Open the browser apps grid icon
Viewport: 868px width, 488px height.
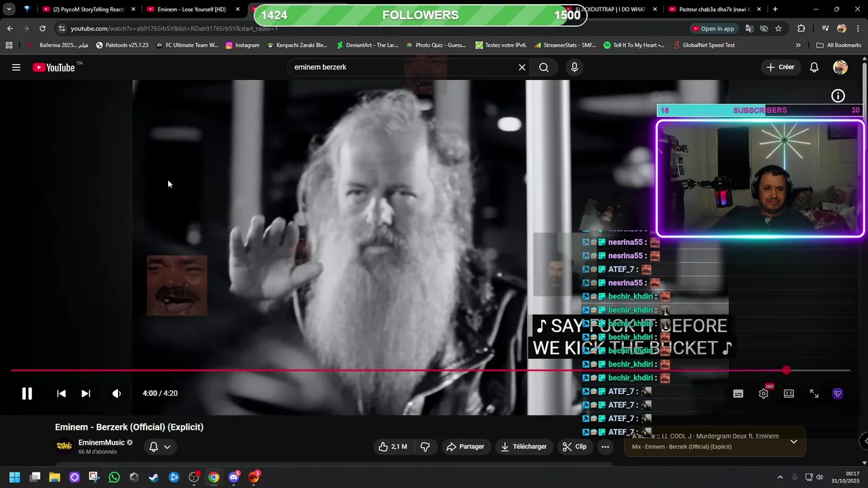click(9, 45)
